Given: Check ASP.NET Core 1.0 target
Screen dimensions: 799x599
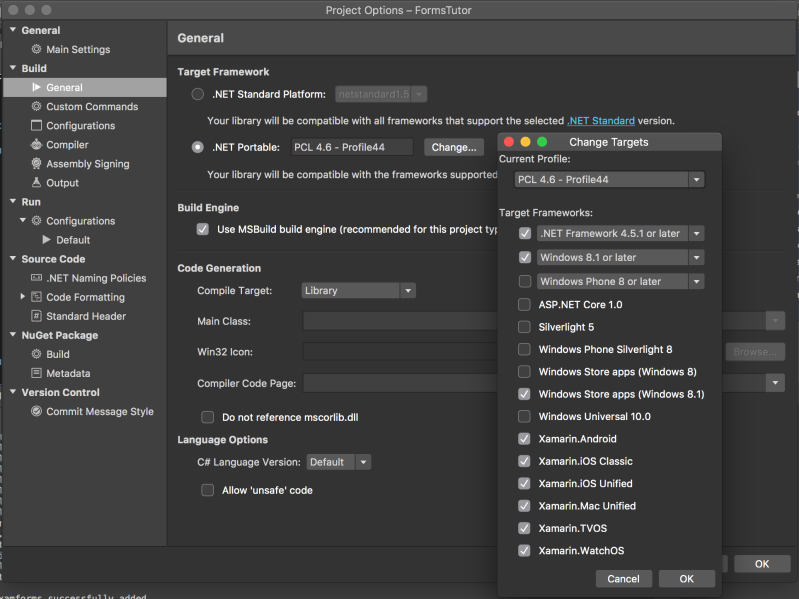Looking at the screenshot, I should coord(524,305).
